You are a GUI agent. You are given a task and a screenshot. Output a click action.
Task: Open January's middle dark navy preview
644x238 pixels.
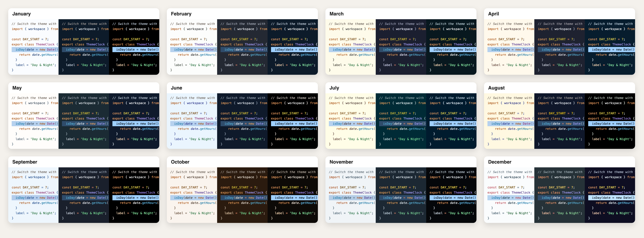(84, 47)
